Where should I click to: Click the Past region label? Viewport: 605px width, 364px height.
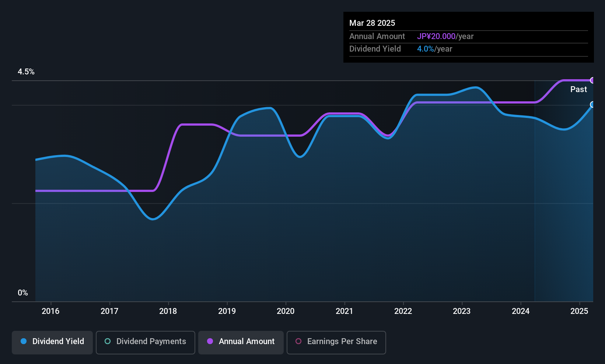[x=578, y=89]
